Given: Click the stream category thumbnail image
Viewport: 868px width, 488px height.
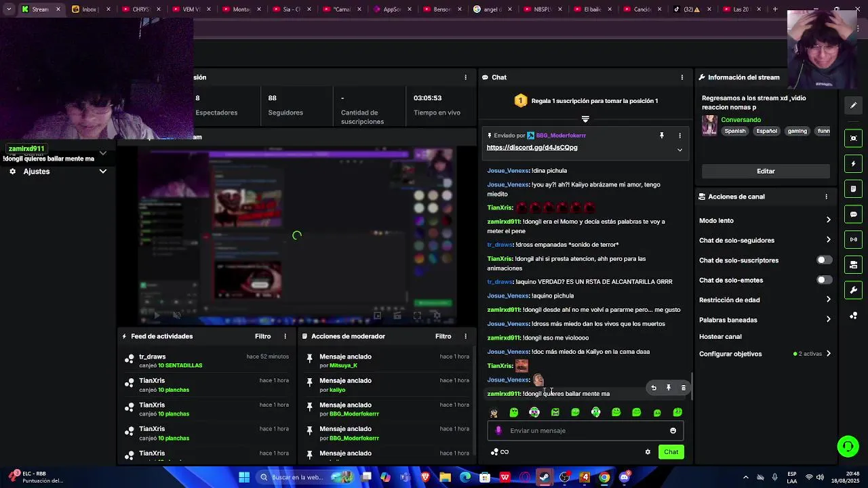Looking at the screenshot, I should tap(709, 125).
